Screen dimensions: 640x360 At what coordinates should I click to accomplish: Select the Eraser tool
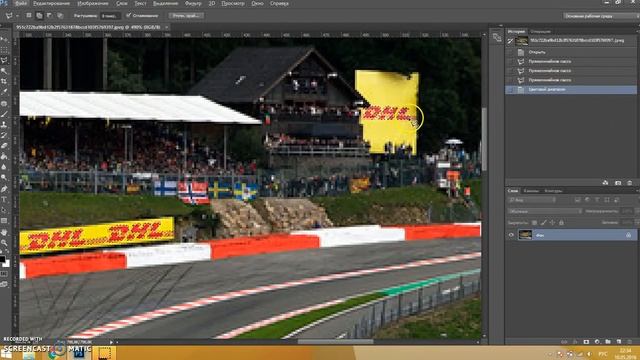[4, 146]
